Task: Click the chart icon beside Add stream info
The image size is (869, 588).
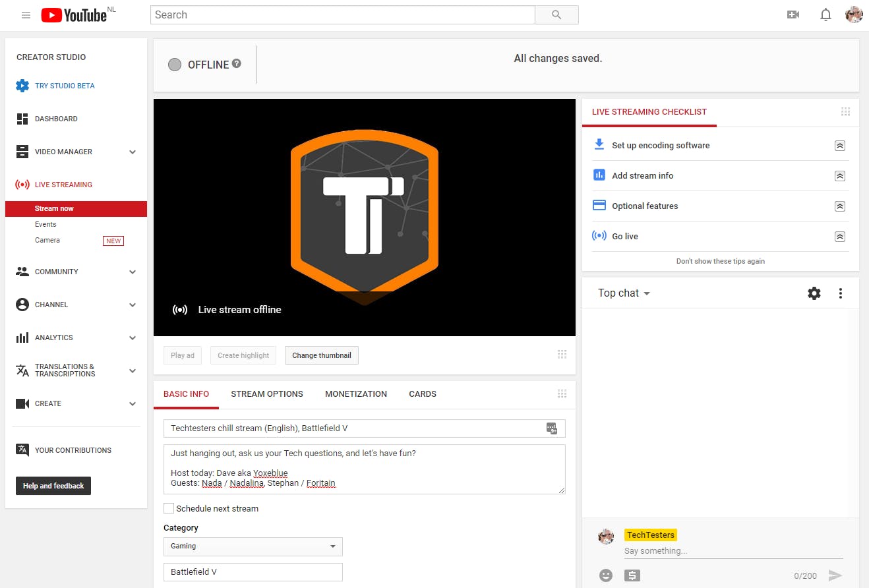Action: (x=599, y=175)
